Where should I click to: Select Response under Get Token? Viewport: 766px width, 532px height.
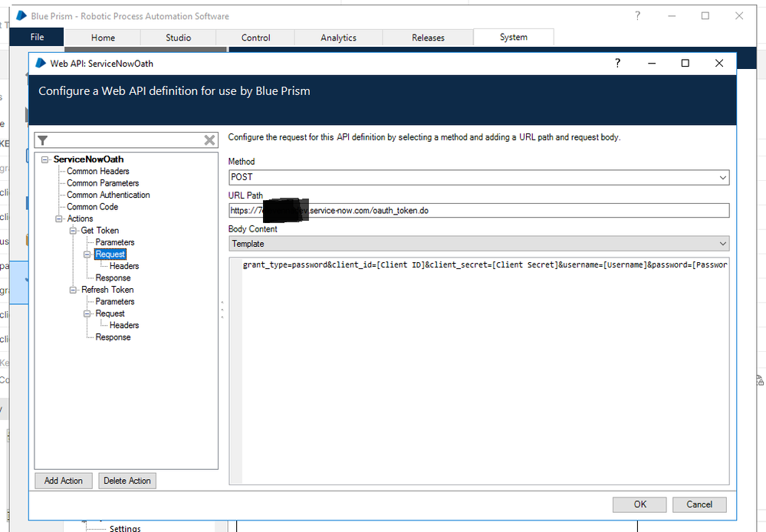coord(113,278)
